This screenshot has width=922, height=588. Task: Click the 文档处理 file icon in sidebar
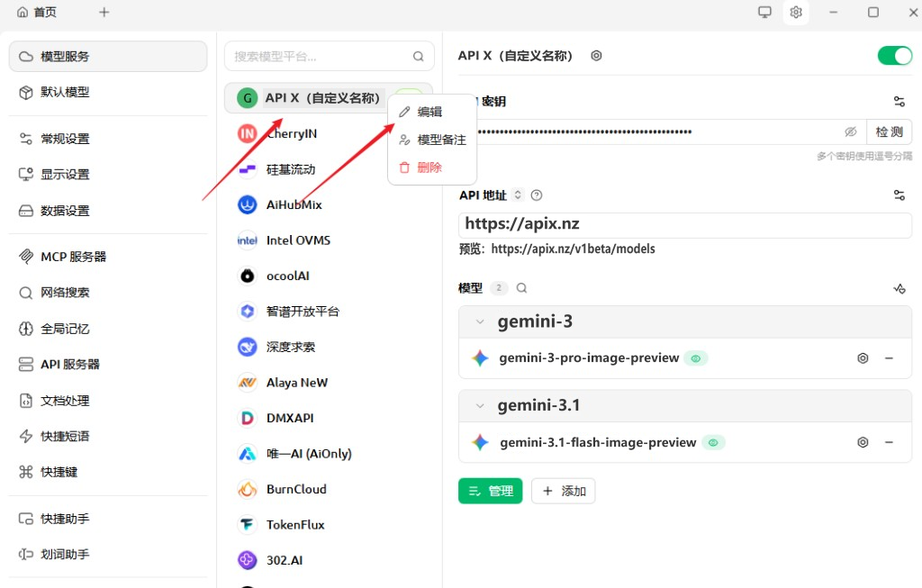click(x=26, y=401)
